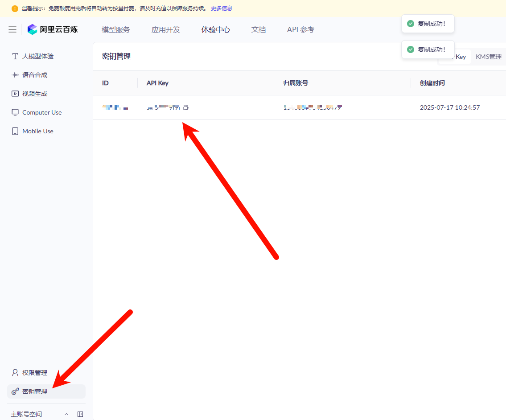Go to the 体验中心 tab
This screenshot has width=506, height=420.
pyautogui.click(x=216, y=29)
